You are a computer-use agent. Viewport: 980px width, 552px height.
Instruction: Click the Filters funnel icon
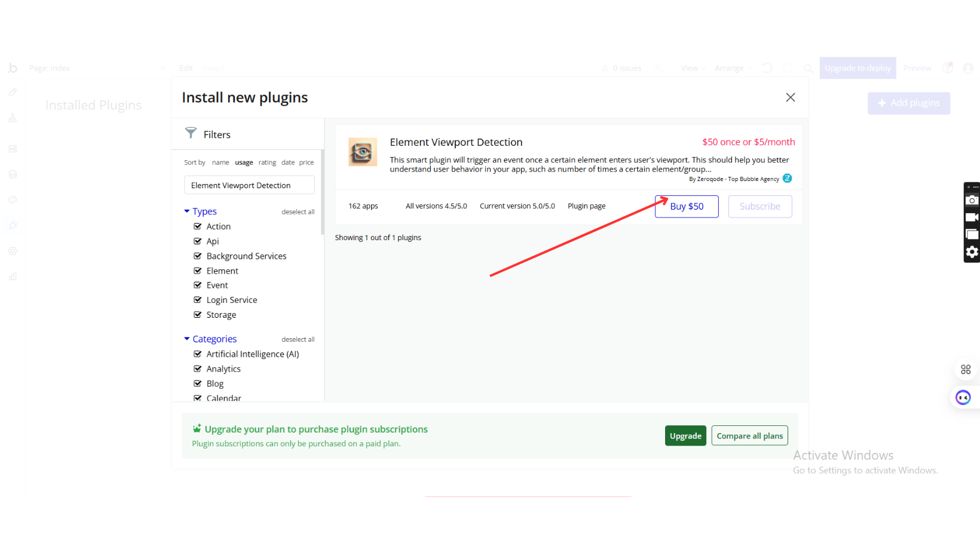191,133
